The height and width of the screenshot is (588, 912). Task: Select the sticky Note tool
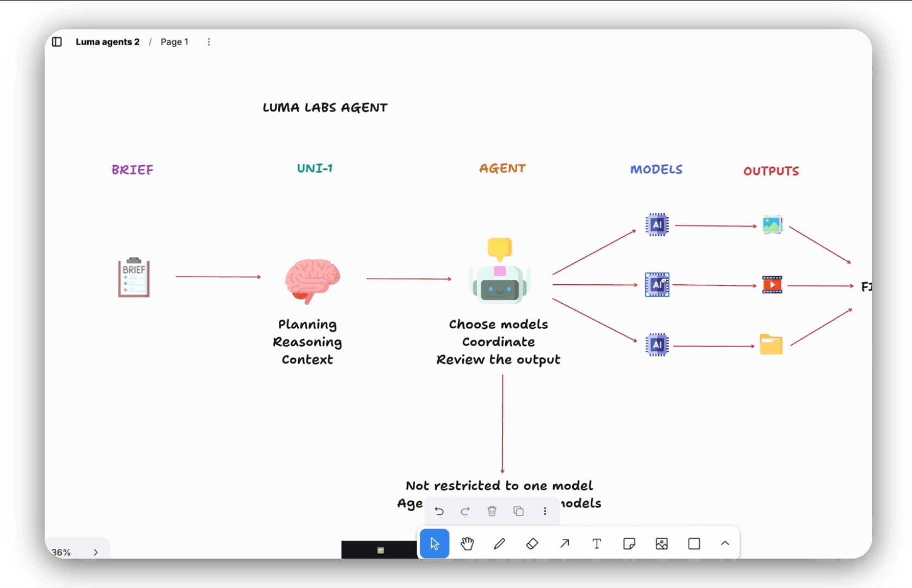pos(629,543)
